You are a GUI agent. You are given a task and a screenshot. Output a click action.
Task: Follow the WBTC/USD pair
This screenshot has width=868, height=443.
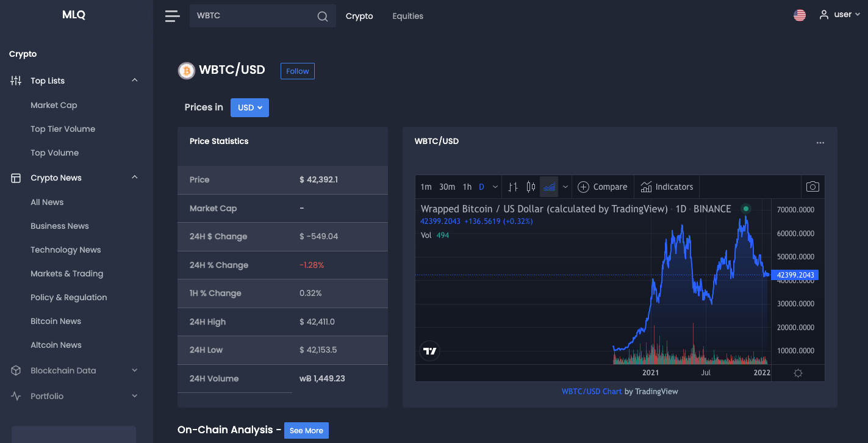tap(298, 71)
